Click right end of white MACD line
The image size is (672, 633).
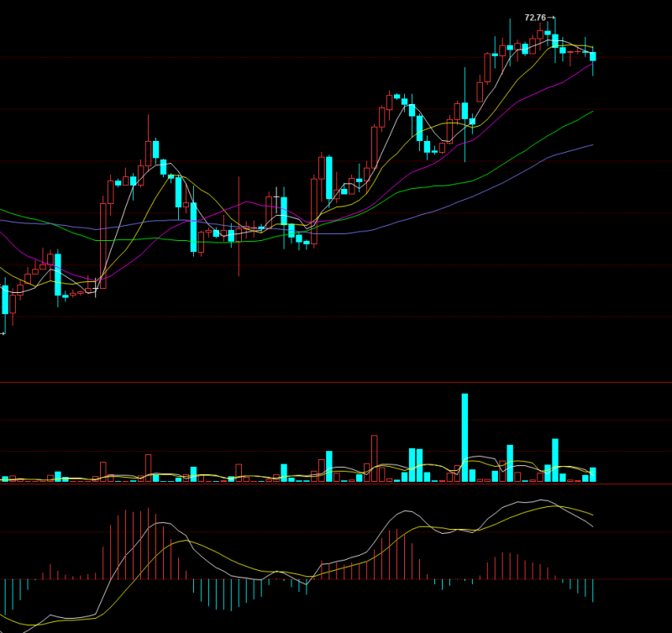pos(593,526)
